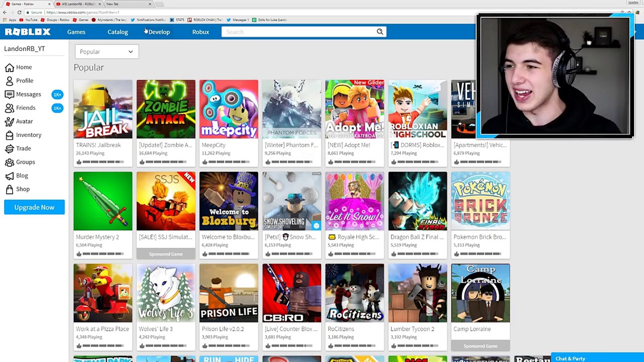Open Profile via its person icon

coord(9,81)
